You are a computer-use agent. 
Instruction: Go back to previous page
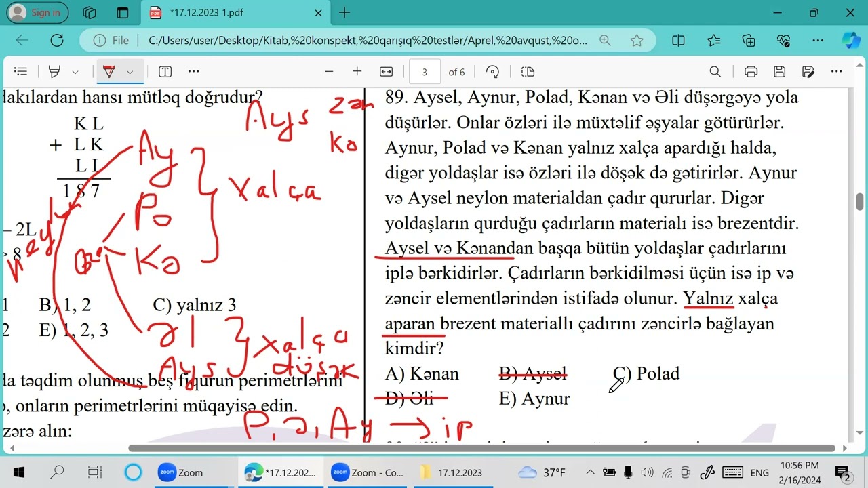click(x=22, y=41)
